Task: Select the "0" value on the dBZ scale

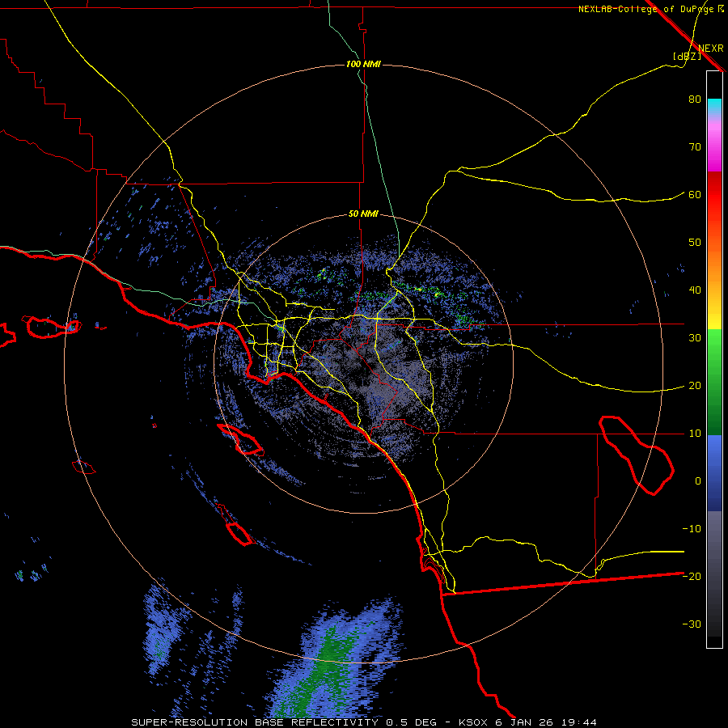Action: pyautogui.click(x=698, y=481)
